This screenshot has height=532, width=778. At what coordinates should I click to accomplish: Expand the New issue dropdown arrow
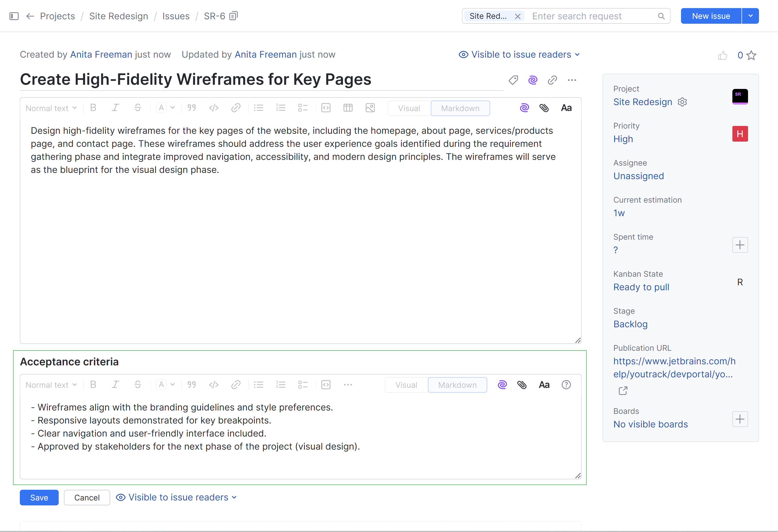click(x=750, y=16)
